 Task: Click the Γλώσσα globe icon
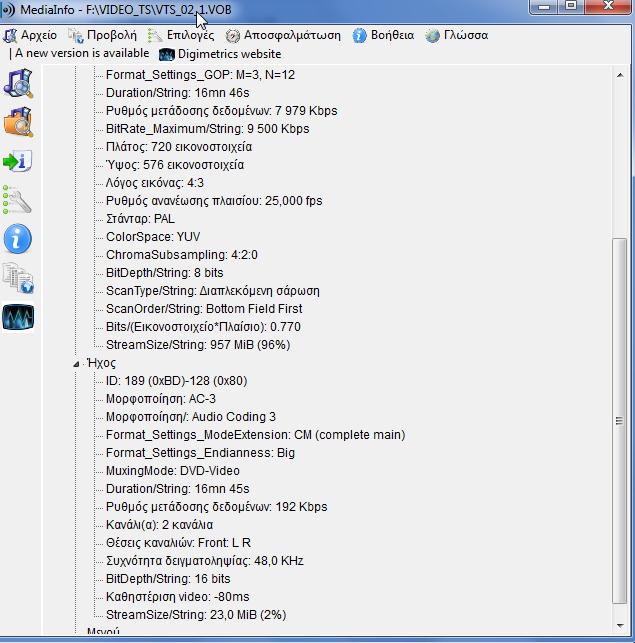(x=432, y=36)
